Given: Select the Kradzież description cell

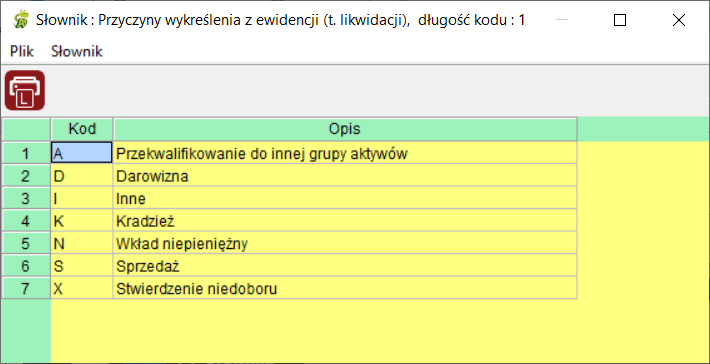Looking at the screenshot, I should coord(345,220).
